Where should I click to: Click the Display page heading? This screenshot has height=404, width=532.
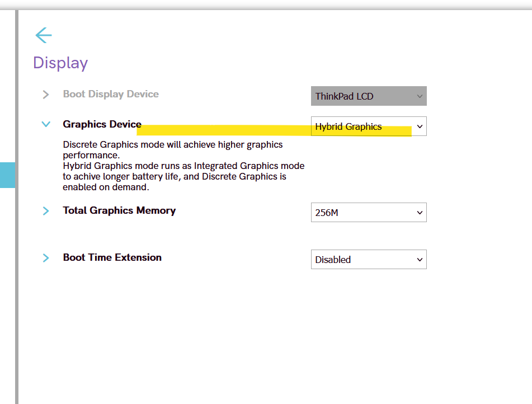click(60, 63)
